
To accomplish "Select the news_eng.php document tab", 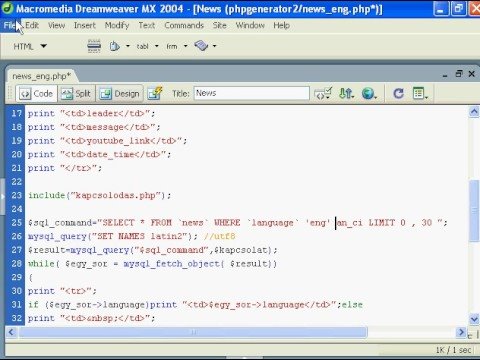I will click(42, 76).
